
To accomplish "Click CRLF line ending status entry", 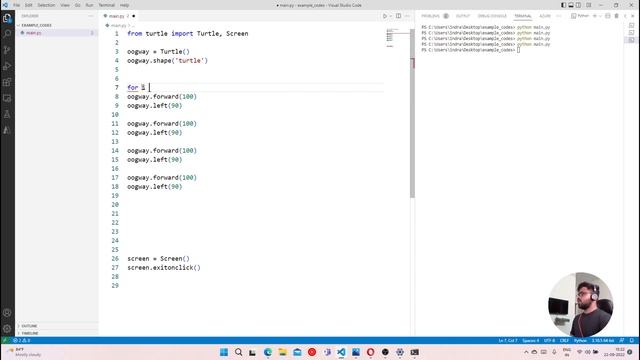I will [x=564, y=340].
